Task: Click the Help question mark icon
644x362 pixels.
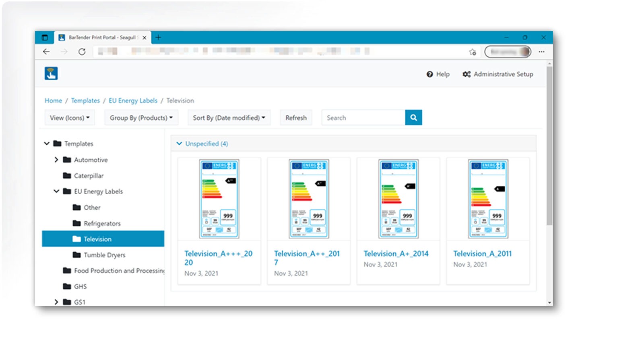Action: point(430,74)
